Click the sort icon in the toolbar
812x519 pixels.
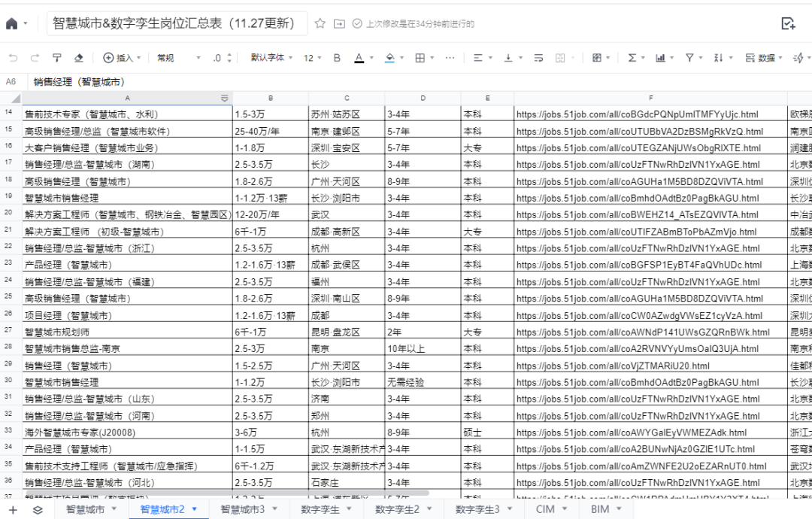point(720,56)
